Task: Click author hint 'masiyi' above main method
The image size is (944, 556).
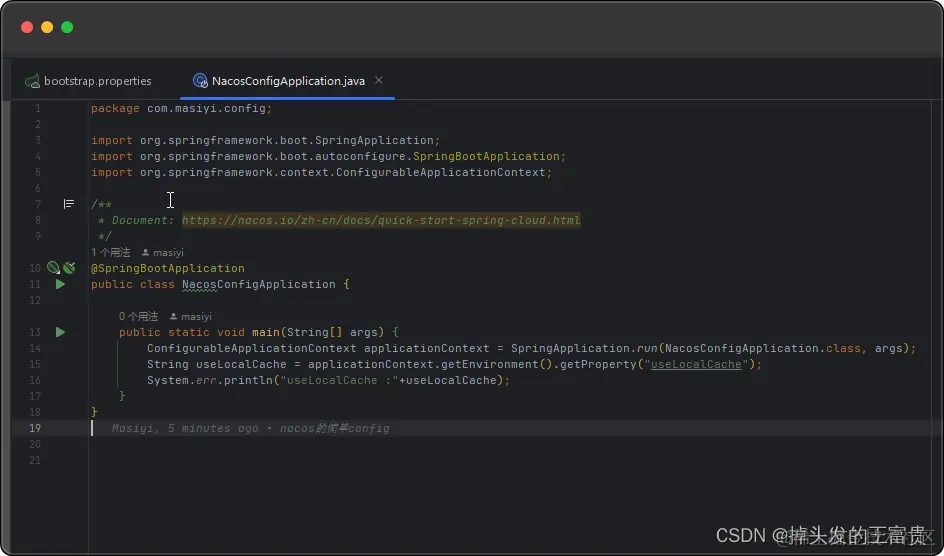Action: (x=191, y=317)
